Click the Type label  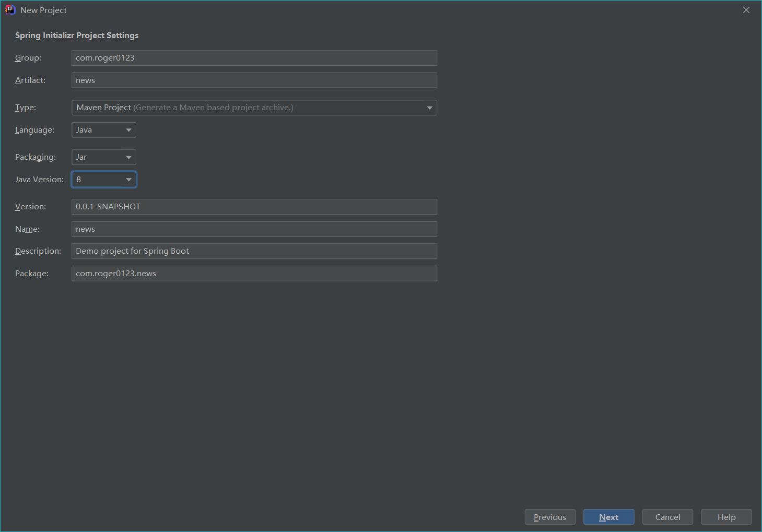pos(26,108)
